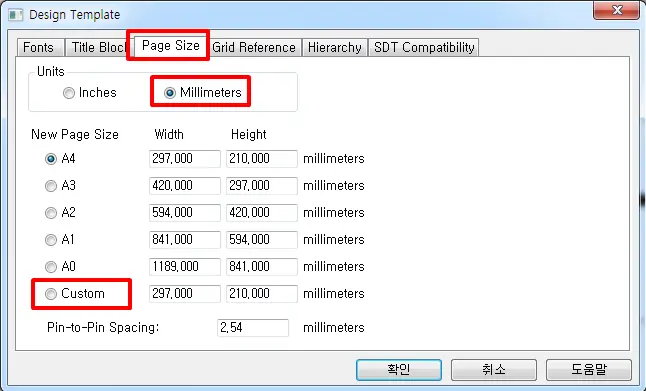Cancel with the 취소 button
The height and width of the screenshot is (391, 646).
494,370
